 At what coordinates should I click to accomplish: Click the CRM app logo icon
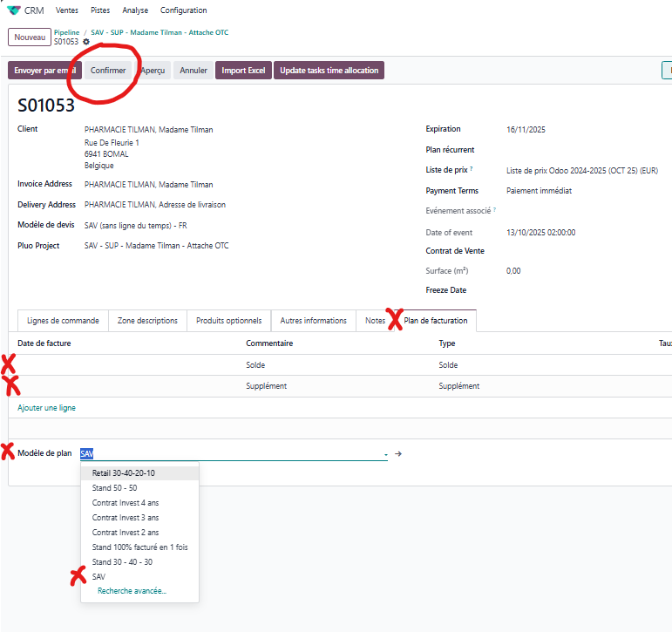pyautogui.click(x=14, y=10)
